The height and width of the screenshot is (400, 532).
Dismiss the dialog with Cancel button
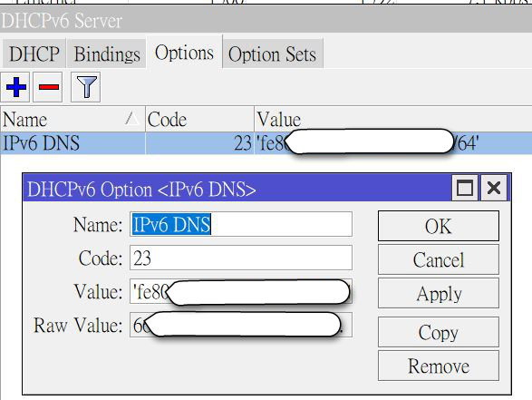click(439, 259)
